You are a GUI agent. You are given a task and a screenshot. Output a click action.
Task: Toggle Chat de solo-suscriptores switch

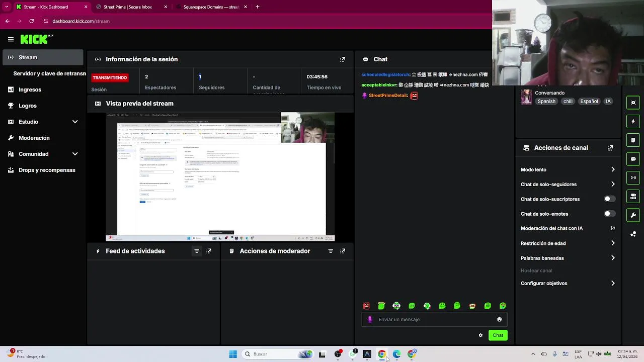(610, 199)
